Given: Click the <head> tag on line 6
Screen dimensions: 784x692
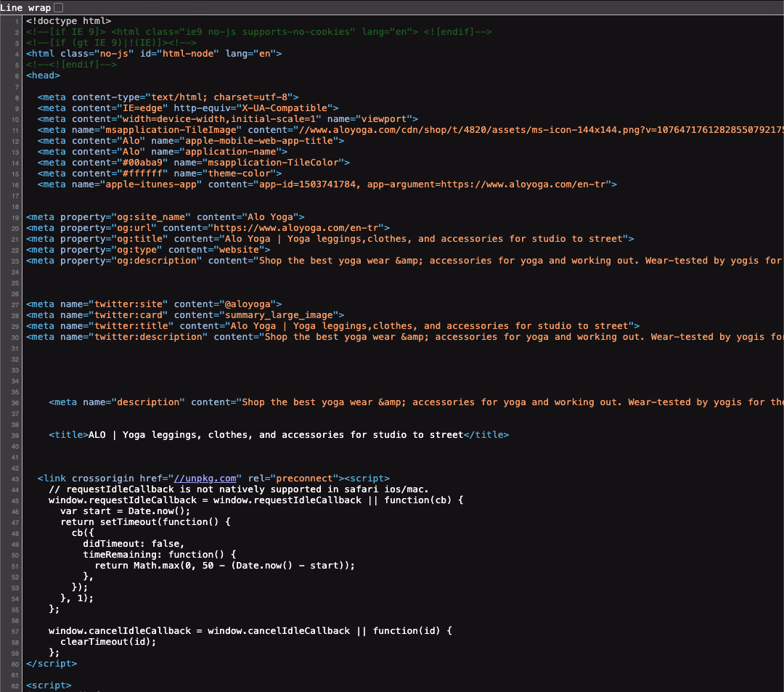Looking at the screenshot, I should (x=43, y=76).
